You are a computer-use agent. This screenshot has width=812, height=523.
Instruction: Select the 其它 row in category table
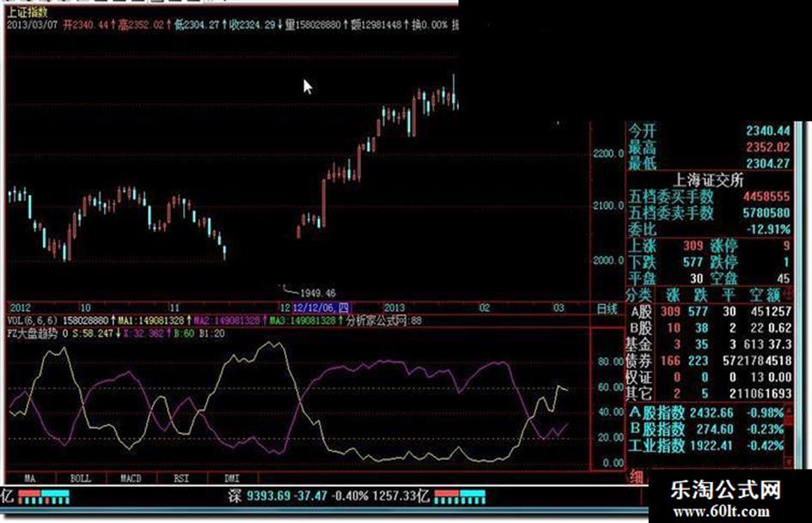(710, 393)
